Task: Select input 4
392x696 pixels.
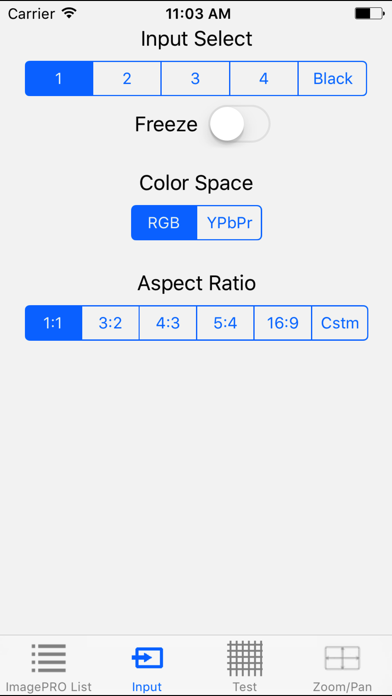Action: tap(264, 79)
